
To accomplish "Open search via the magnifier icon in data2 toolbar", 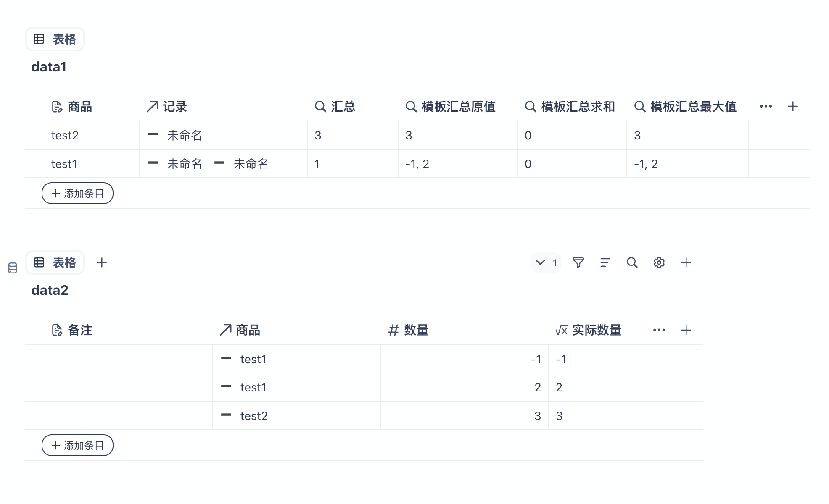I will pos(632,262).
